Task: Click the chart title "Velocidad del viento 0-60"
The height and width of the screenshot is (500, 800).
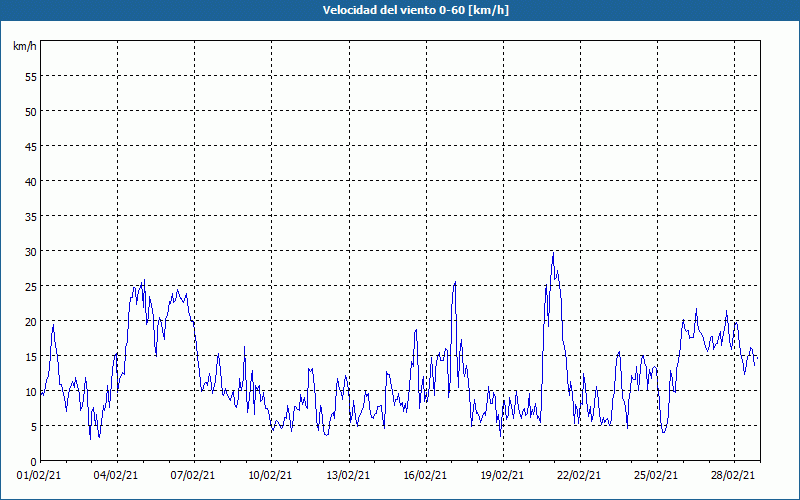Action: pyautogui.click(x=400, y=10)
